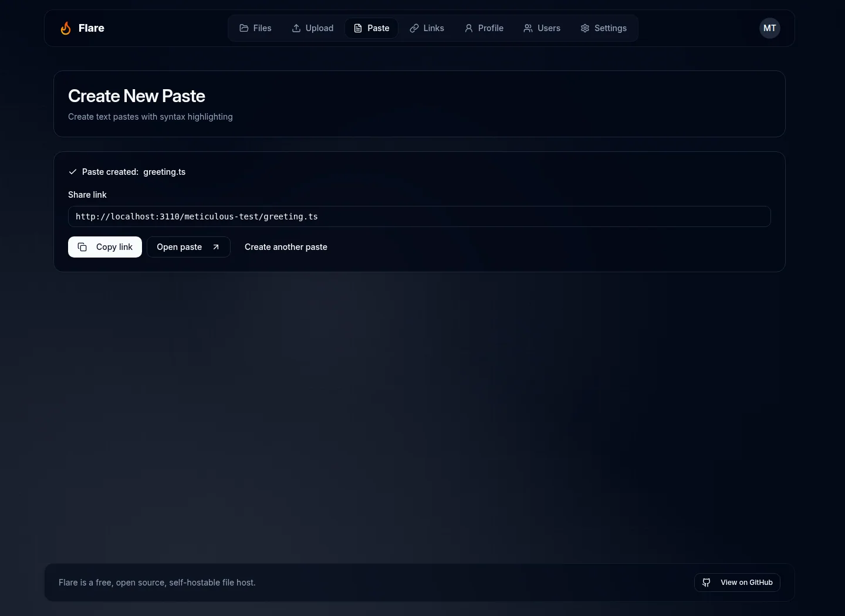Click Create another paste
The height and width of the screenshot is (616, 845).
click(x=286, y=247)
